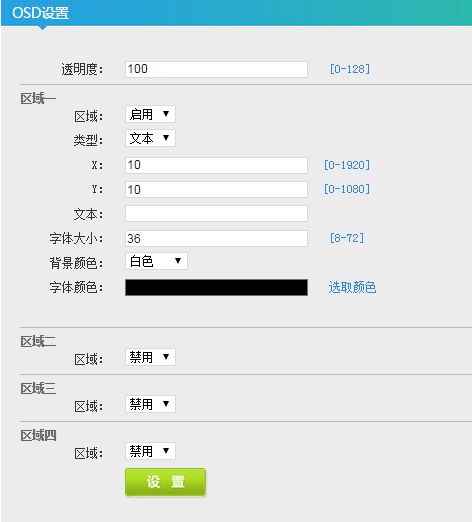Click the [0-128] range hint

350,69
